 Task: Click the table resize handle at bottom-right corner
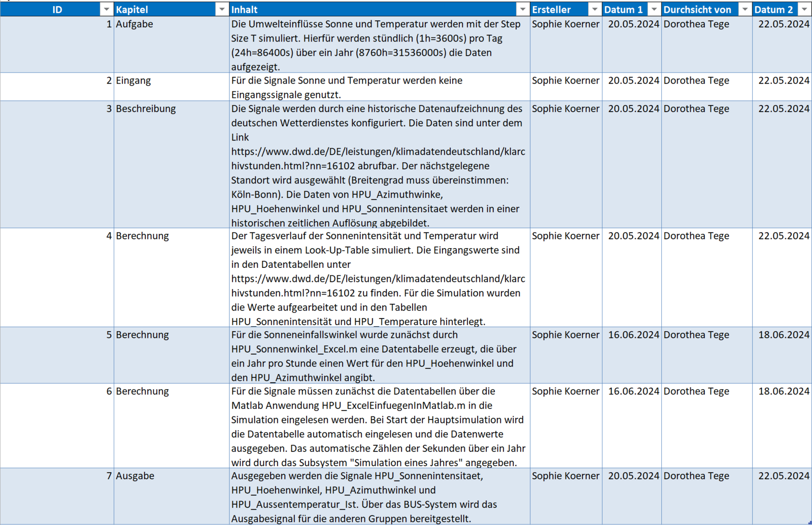[809, 522]
